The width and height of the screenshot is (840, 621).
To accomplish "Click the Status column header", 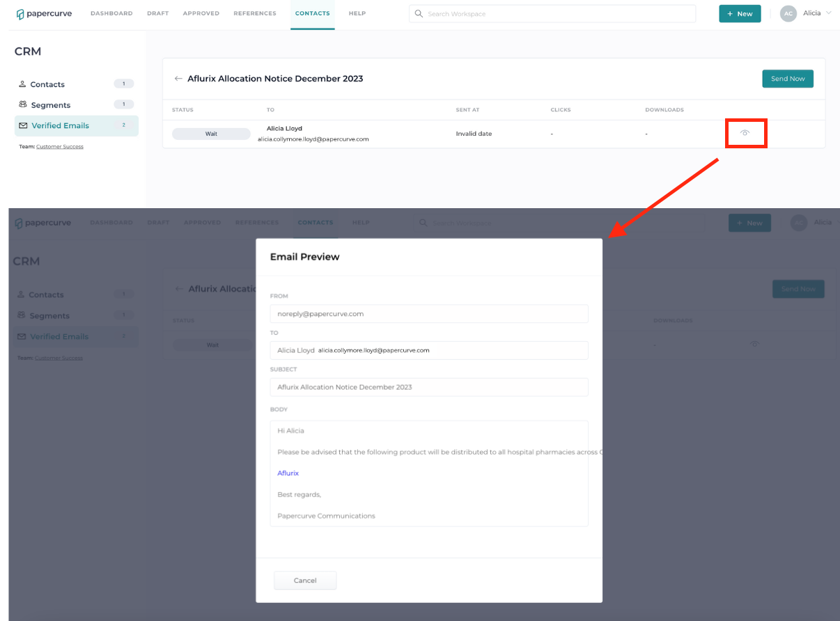I will (x=182, y=110).
